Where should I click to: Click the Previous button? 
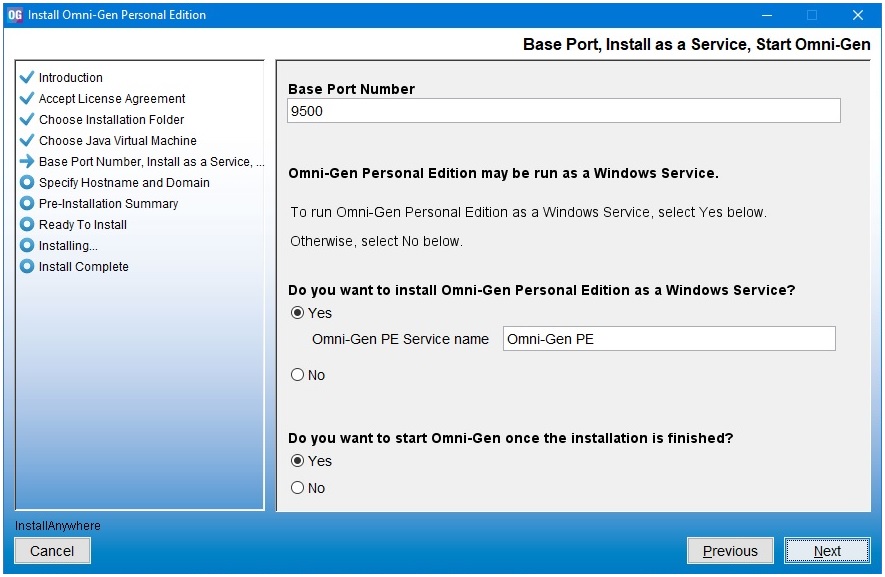pos(730,551)
